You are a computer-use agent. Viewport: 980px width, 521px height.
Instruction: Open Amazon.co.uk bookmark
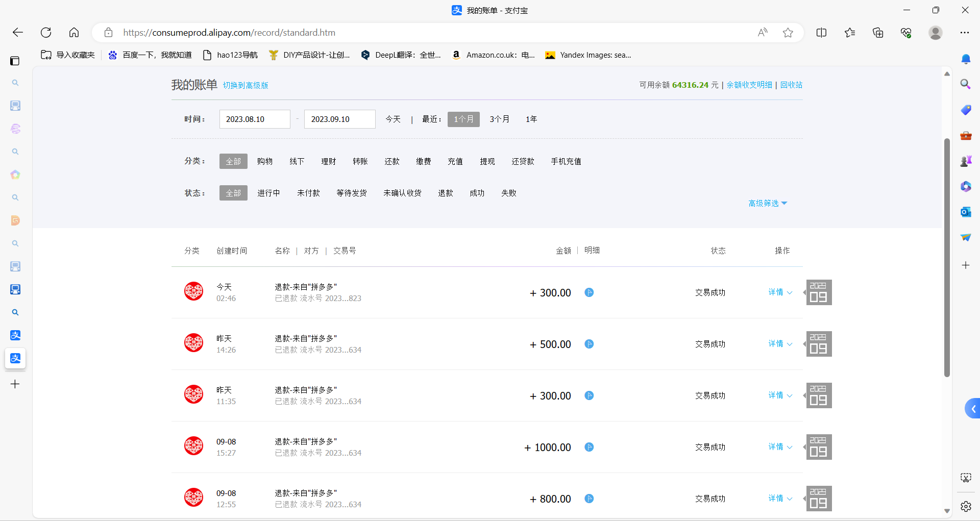tap(494, 55)
